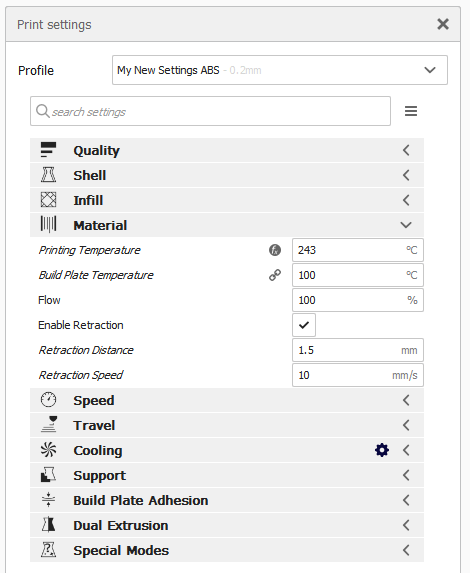Click the Retraction Distance value field
470x573 pixels.
pyautogui.click(x=358, y=350)
